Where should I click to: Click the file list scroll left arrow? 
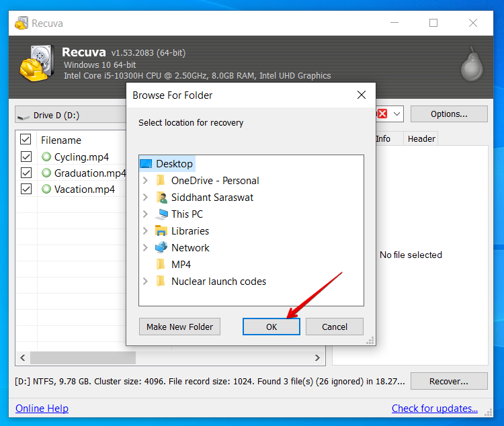click(22, 358)
